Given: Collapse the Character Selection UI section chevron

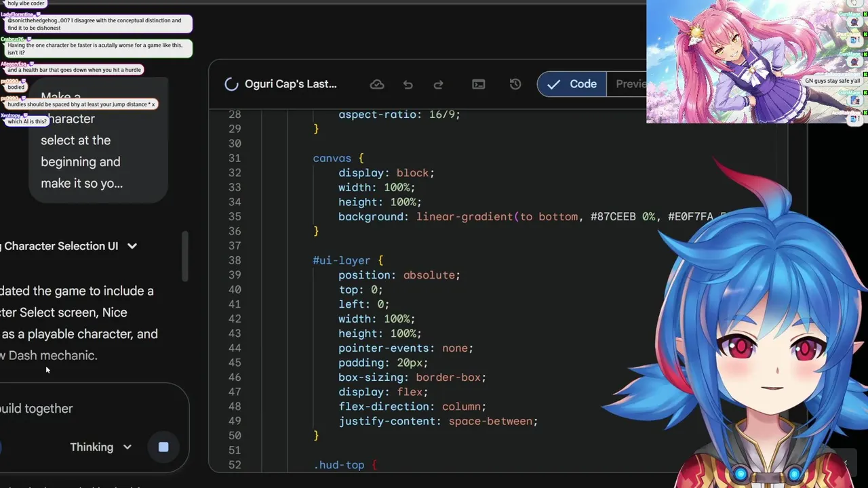Looking at the screenshot, I should [132, 246].
